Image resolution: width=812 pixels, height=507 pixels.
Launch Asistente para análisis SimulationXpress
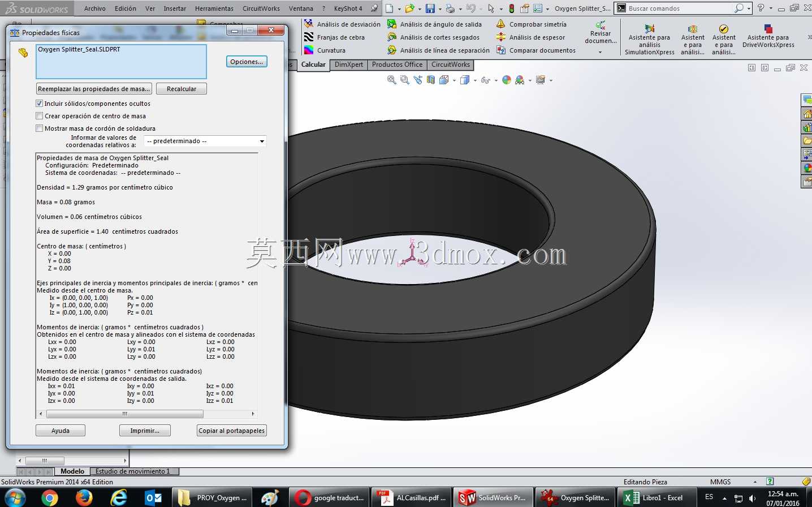[x=649, y=40]
